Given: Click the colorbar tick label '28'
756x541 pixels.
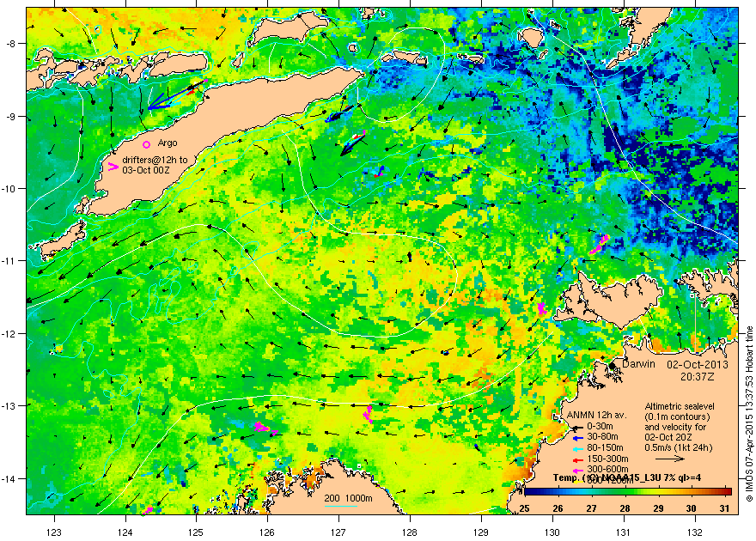Looking at the screenshot, I should click(x=625, y=508).
